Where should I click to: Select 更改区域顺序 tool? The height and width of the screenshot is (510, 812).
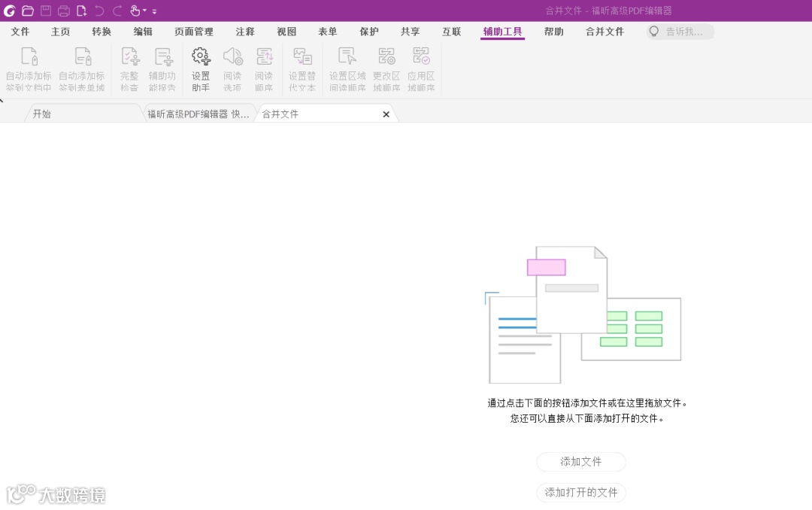pyautogui.click(x=387, y=69)
